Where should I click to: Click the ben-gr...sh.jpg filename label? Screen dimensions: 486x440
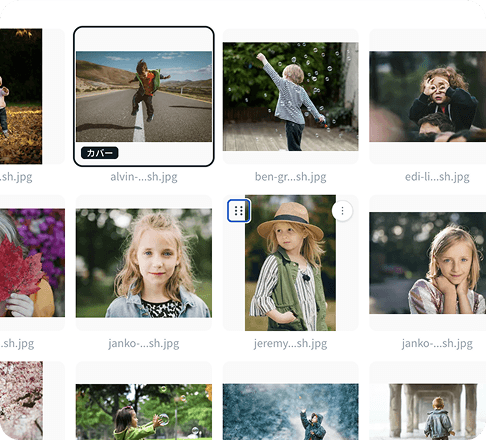point(290,177)
